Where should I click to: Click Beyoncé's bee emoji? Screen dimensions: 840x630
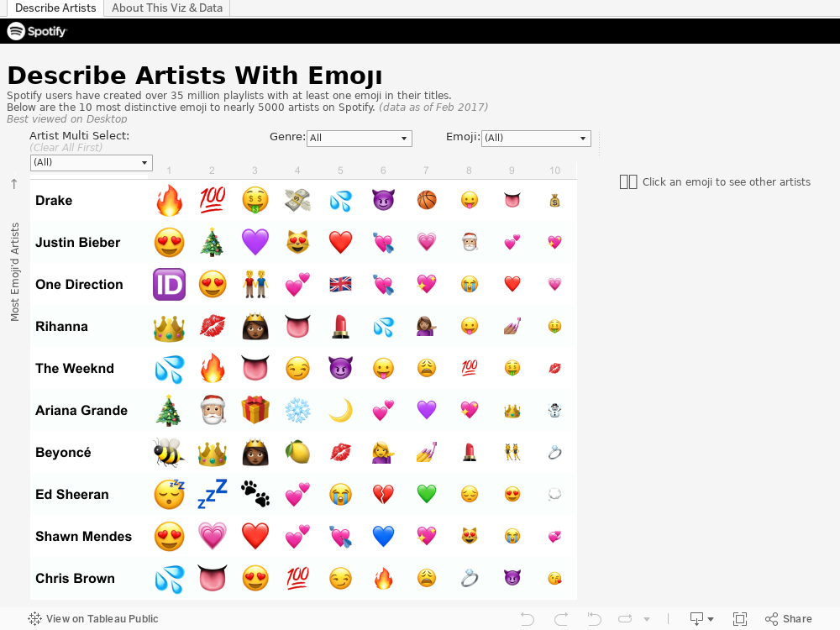[170, 453]
